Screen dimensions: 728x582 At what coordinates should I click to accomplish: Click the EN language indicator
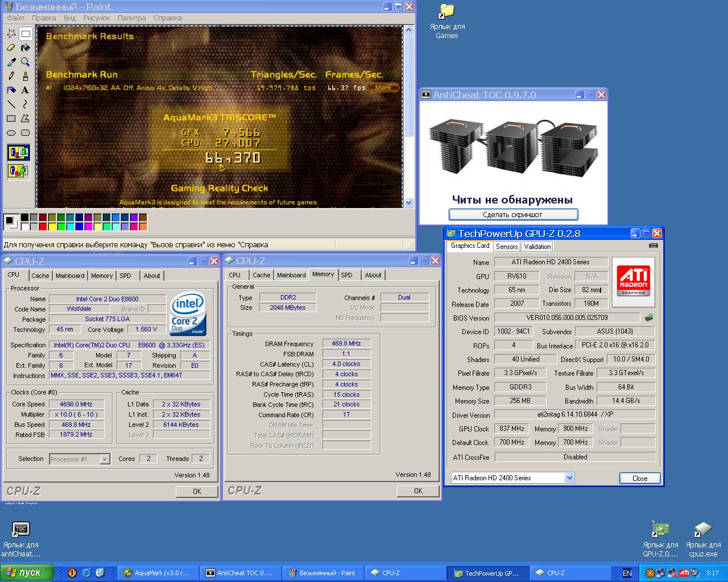[627, 573]
